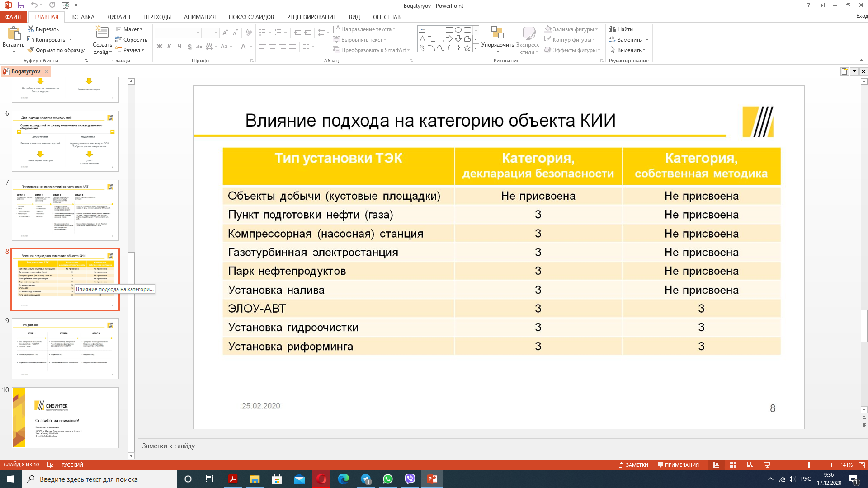
Task: Open the font name combo box
Action: [x=178, y=33]
